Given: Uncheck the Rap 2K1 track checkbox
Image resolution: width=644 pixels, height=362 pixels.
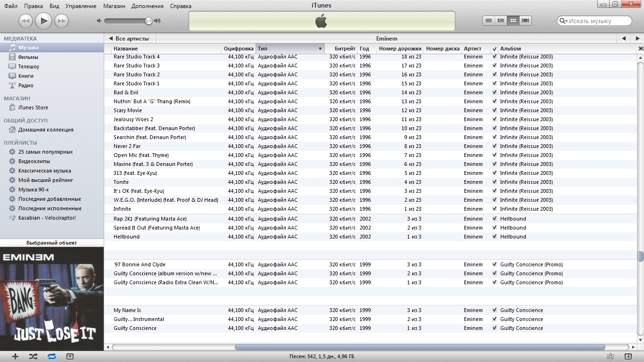Looking at the screenshot, I should [495, 219].
